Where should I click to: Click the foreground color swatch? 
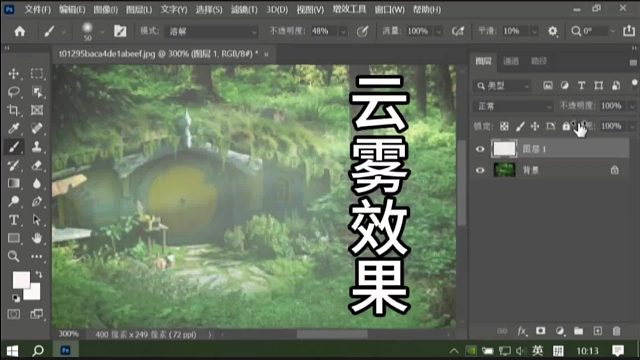21,280
